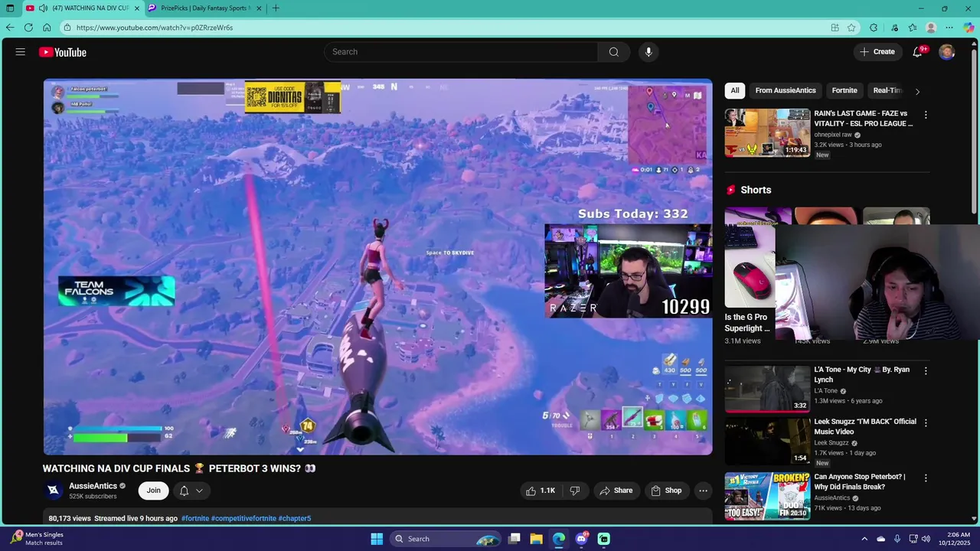The image size is (980, 551).
Task: Click the Shop button
Action: 666,491
